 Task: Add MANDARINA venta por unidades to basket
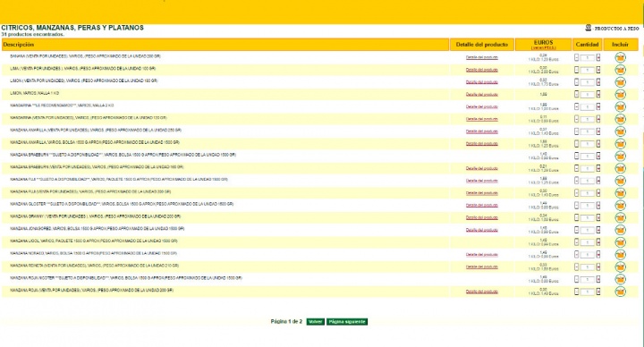click(620, 119)
